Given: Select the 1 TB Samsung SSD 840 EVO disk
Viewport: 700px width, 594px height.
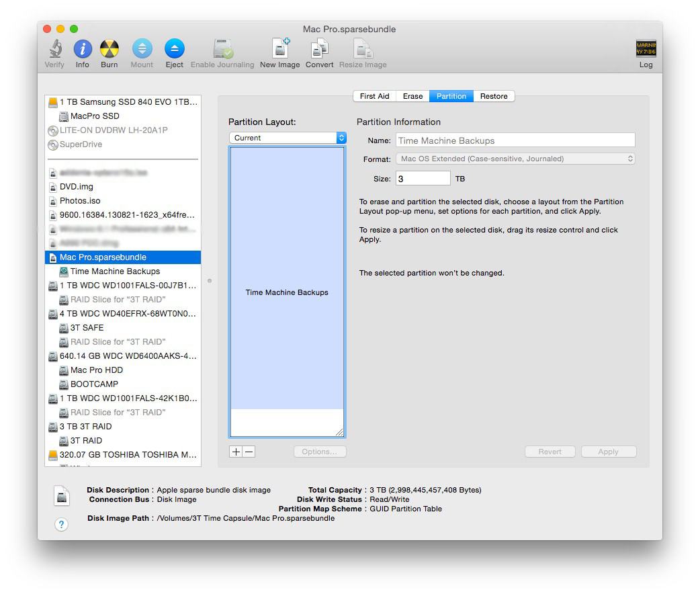Looking at the screenshot, I should pyautogui.click(x=123, y=102).
